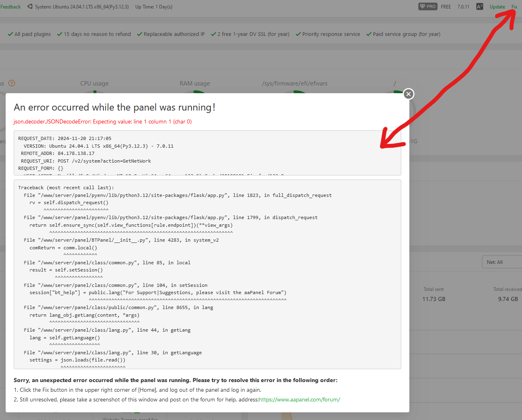Click the /sys/firmware/efi/efivars disk label
Image resolution: width=522 pixels, height=420 pixels.
(295, 84)
